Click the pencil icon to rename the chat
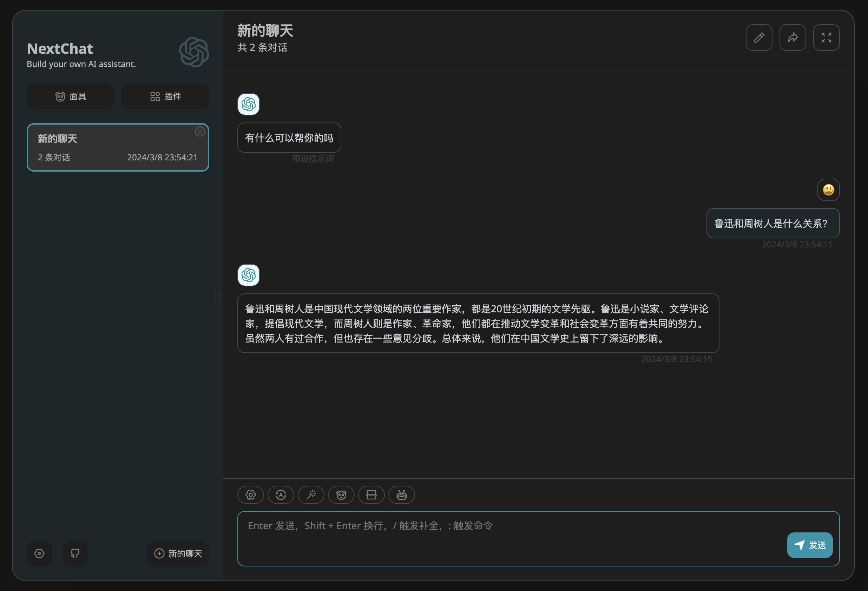This screenshot has width=868, height=591. (759, 37)
